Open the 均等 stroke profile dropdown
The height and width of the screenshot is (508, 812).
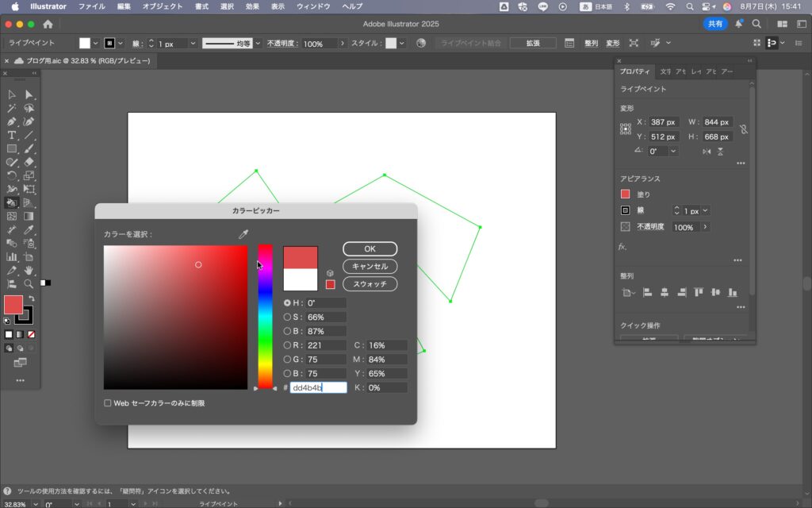coord(258,44)
